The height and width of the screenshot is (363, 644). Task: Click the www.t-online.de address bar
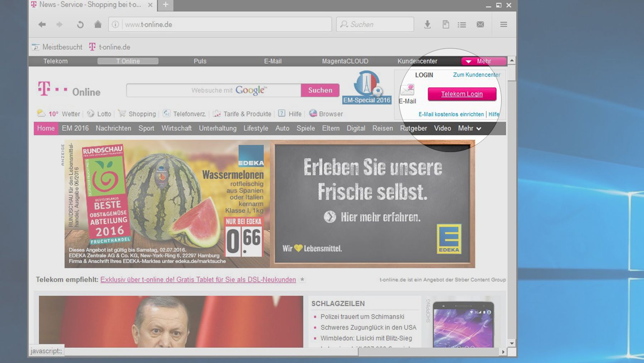[220, 24]
